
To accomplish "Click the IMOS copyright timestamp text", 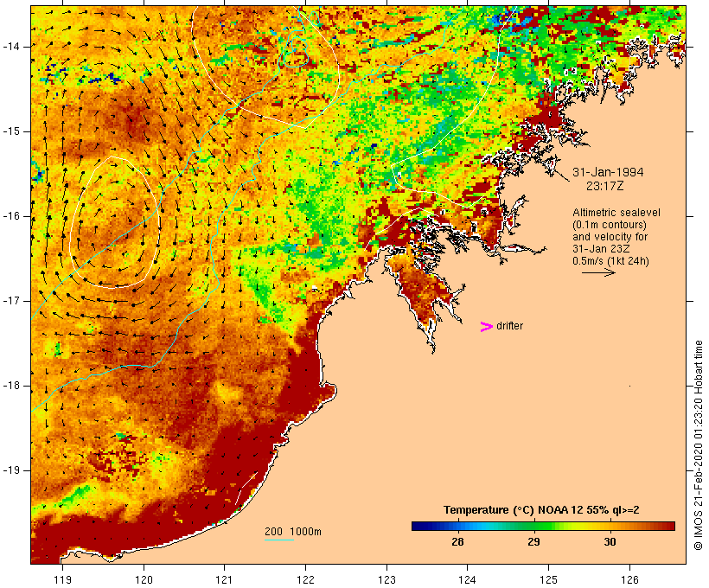I will point(698,445).
